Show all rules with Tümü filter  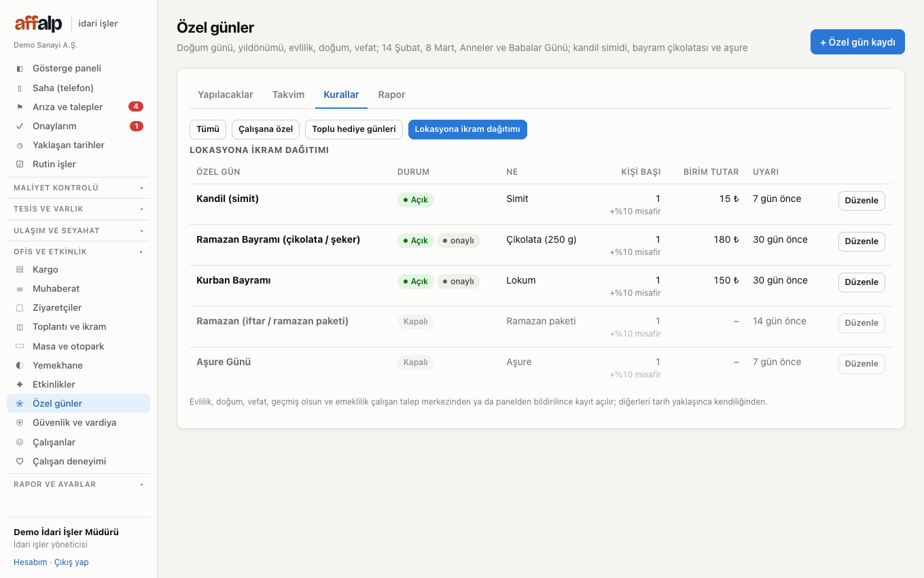(x=208, y=129)
